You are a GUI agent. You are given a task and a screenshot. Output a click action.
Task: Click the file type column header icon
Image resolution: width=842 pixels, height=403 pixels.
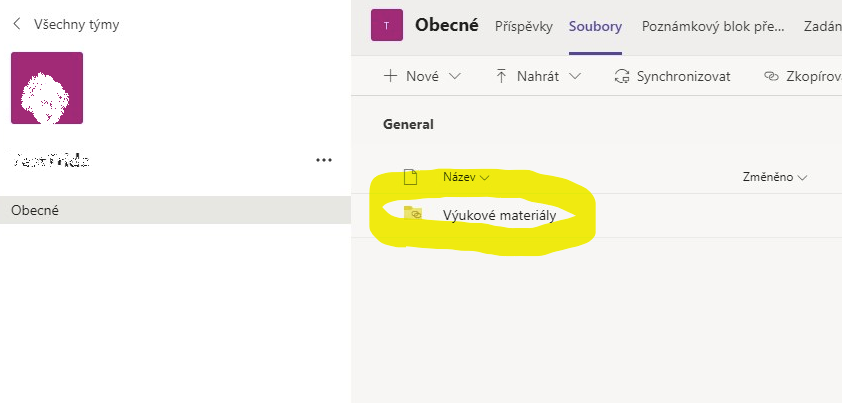[x=410, y=177]
